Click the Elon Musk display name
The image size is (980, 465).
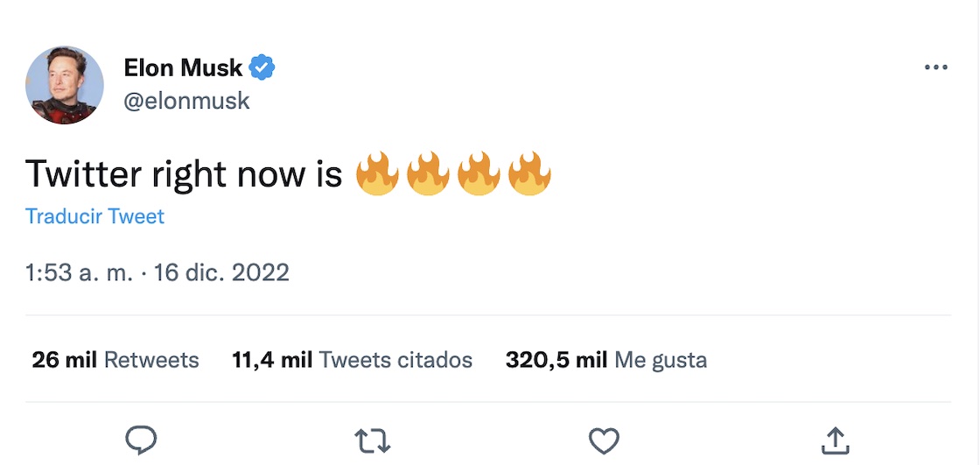[183, 67]
